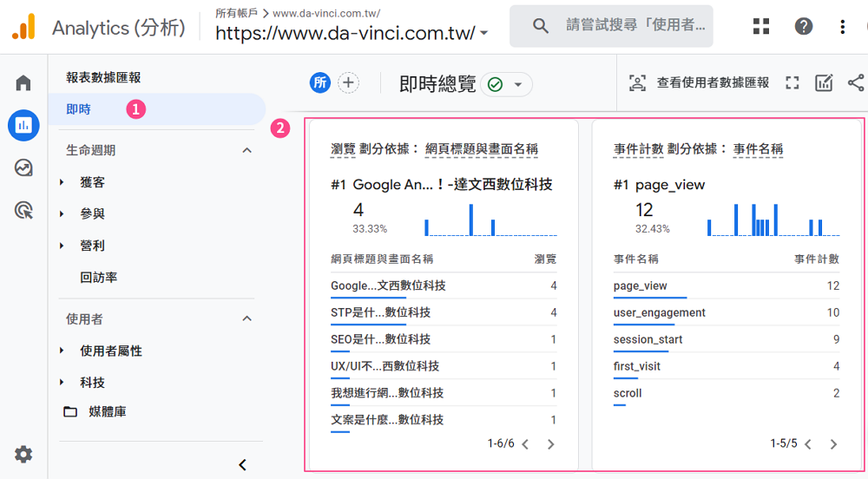This screenshot has height=479, width=868.
Task: Click the first_visit event row
Action: coord(727,366)
